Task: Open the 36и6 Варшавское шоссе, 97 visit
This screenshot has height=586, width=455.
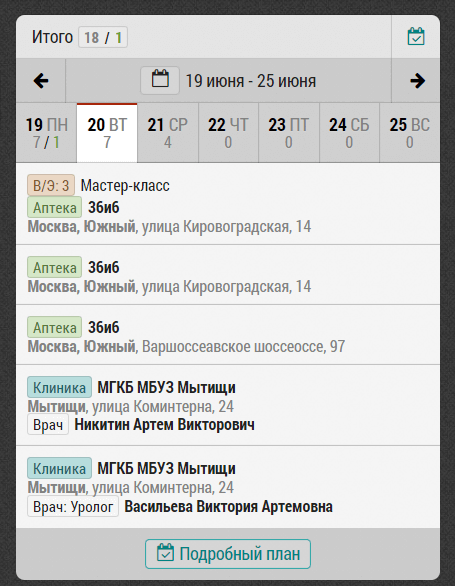Action: click(228, 335)
